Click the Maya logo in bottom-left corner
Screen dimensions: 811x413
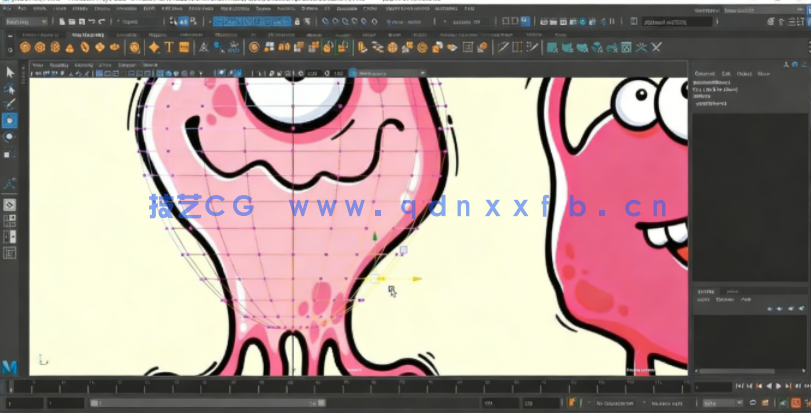[9, 367]
